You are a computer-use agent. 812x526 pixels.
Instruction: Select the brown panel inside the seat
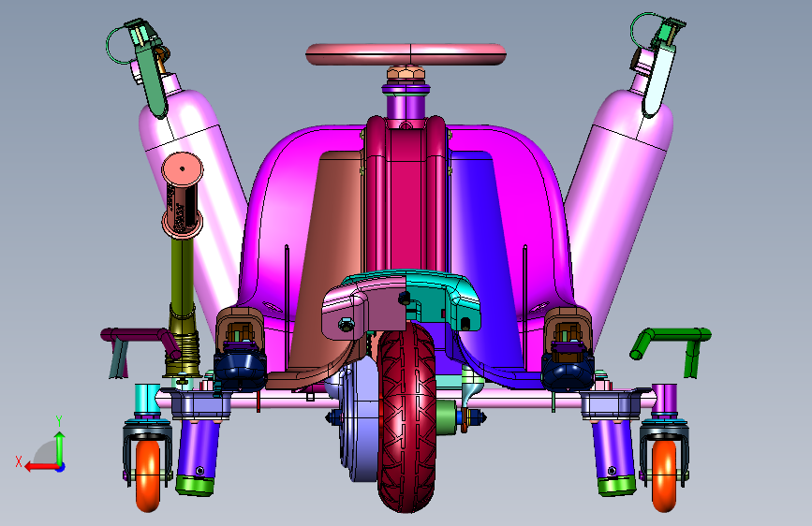[x=332, y=249]
